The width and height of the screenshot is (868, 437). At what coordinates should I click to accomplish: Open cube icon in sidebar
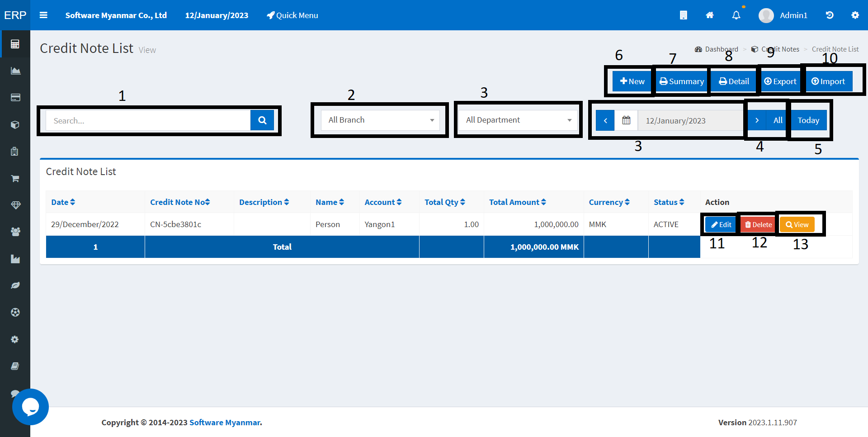[15, 124]
